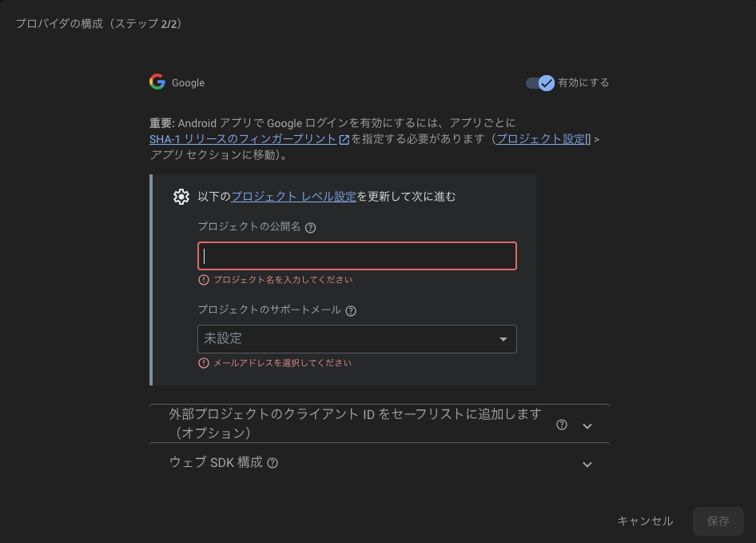The width and height of the screenshot is (756, 543).
Task: Click the Google provider logo icon
Action: click(x=157, y=82)
